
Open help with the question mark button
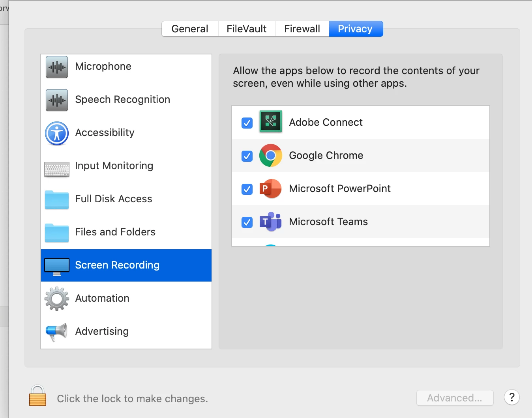coord(512,397)
